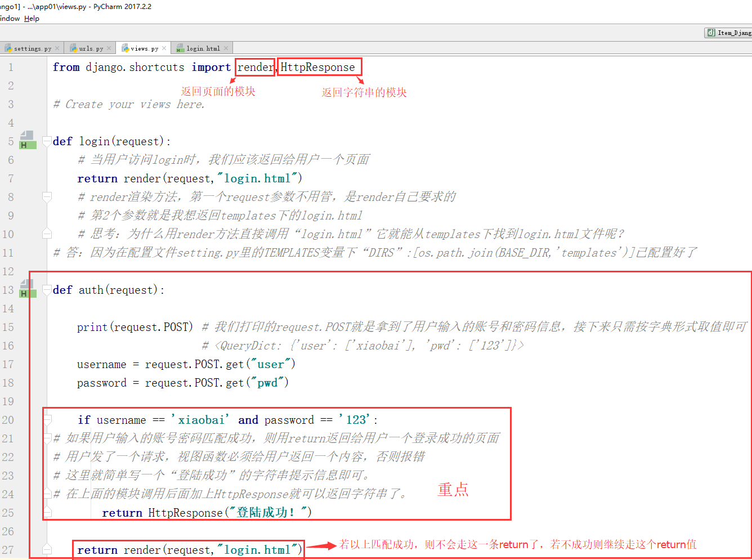Close the views.py tab

164,48
